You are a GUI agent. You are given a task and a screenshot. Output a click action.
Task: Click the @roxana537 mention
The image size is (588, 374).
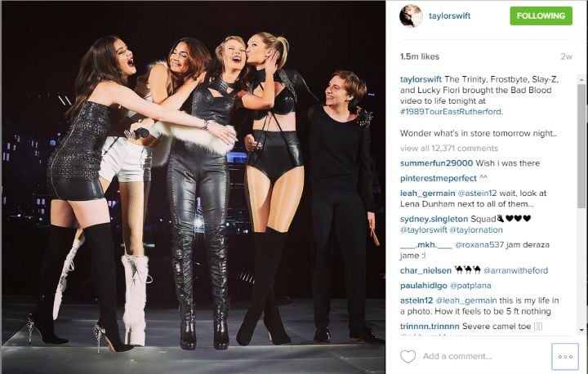pyautogui.click(x=479, y=245)
